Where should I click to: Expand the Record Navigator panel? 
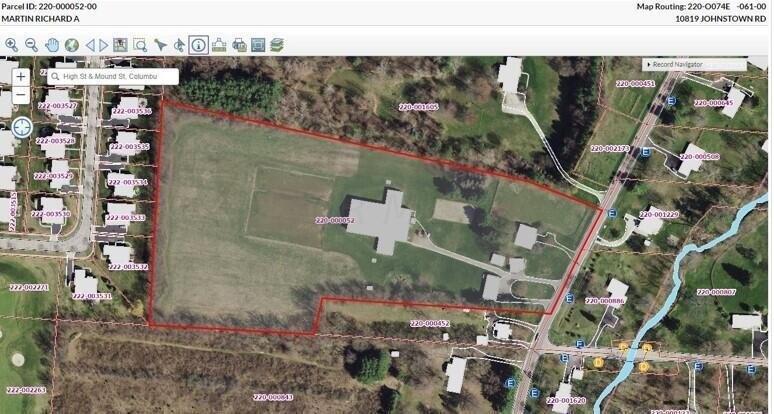(x=694, y=65)
